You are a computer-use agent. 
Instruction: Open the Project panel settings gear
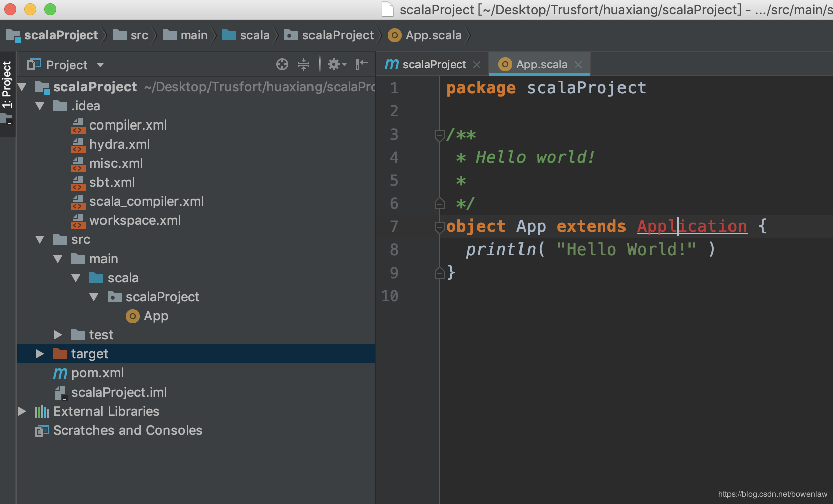(337, 64)
